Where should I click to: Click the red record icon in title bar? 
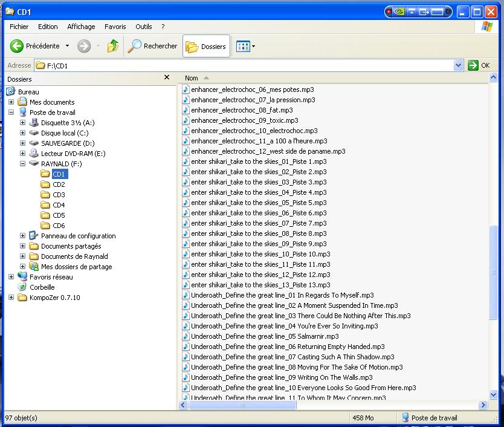click(x=389, y=12)
